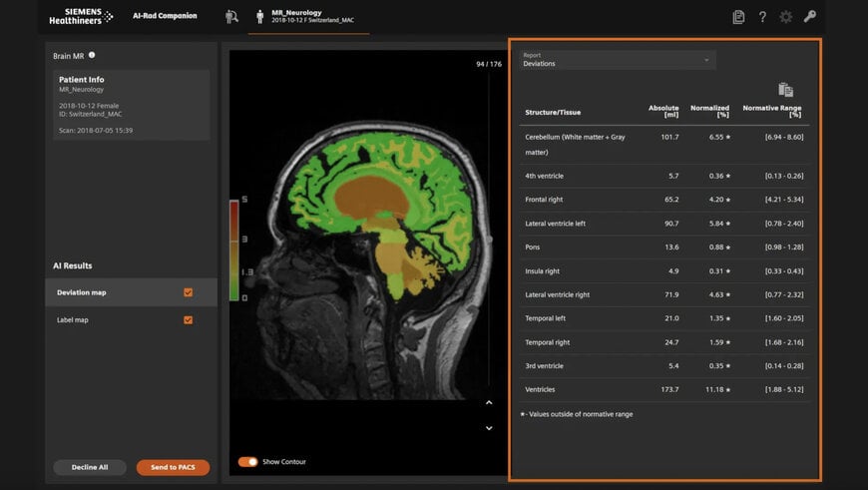Open the Report Deviations dropdown
Screen dimensions: 868x490
617,60
